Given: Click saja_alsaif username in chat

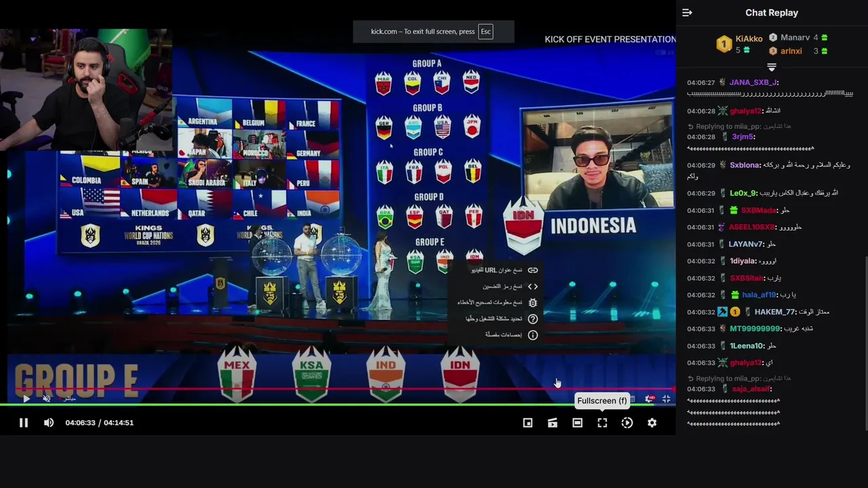Looking at the screenshot, I should (752, 390).
